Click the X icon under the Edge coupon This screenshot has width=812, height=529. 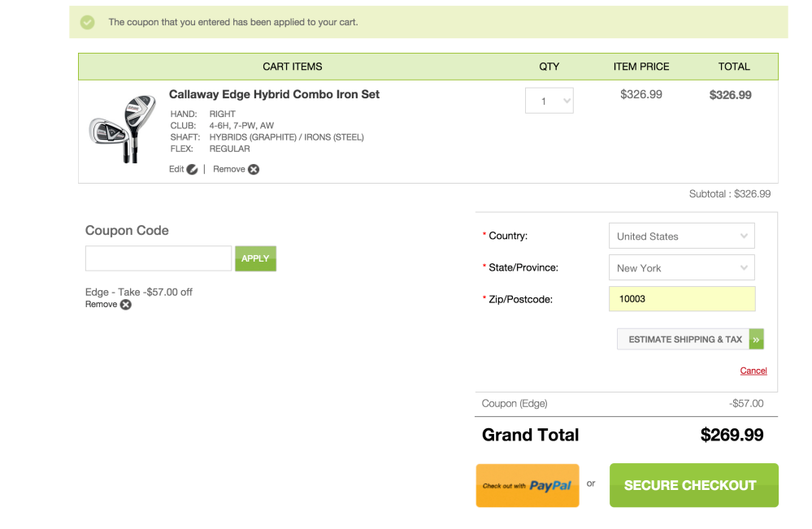coord(126,305)
